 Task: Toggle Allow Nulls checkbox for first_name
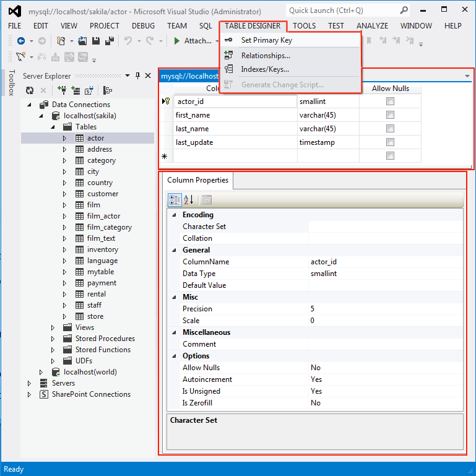click(x=390, y=115)
